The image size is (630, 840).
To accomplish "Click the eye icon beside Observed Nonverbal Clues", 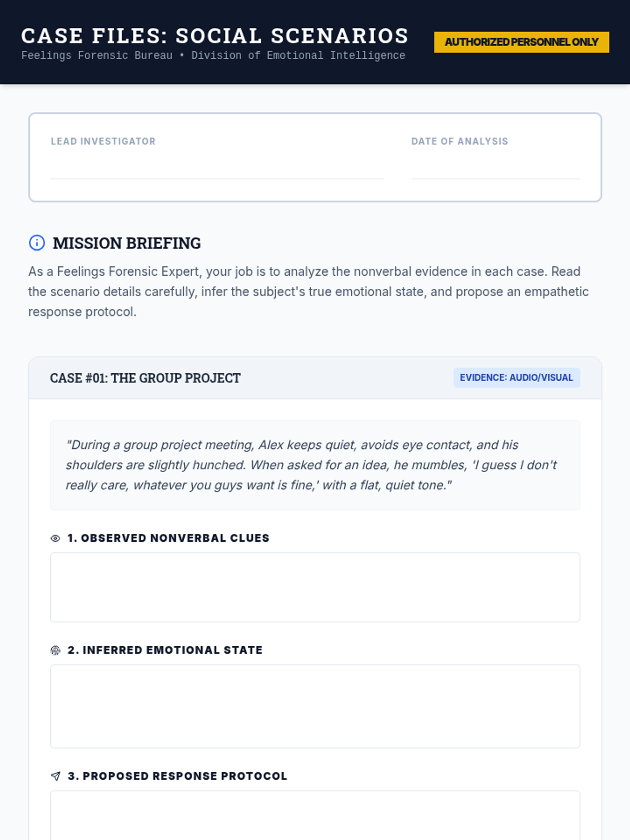I will [55, 538].
